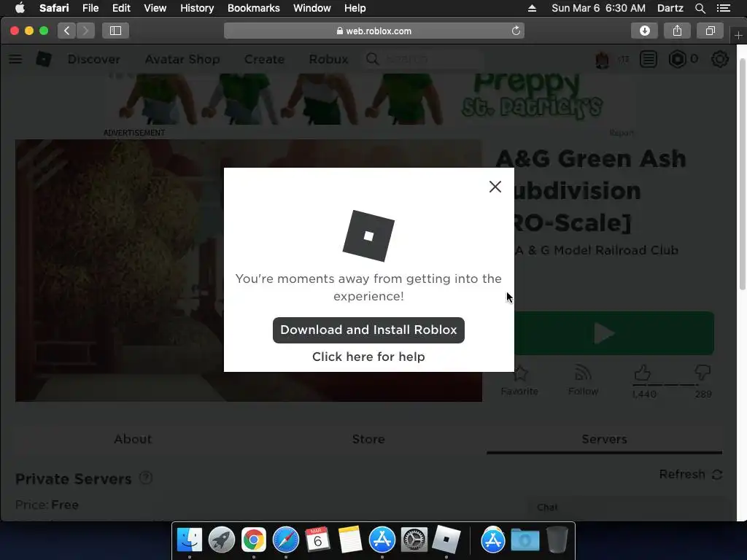Open the Private Servers help icon
Screen dimensions: 747x560
[x=146, y=478]
